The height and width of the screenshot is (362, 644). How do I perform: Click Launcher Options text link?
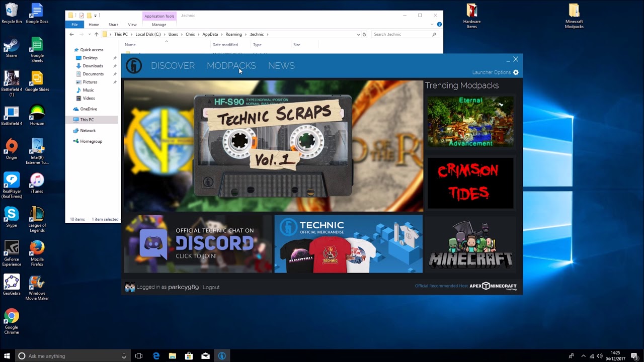(492, 72)
